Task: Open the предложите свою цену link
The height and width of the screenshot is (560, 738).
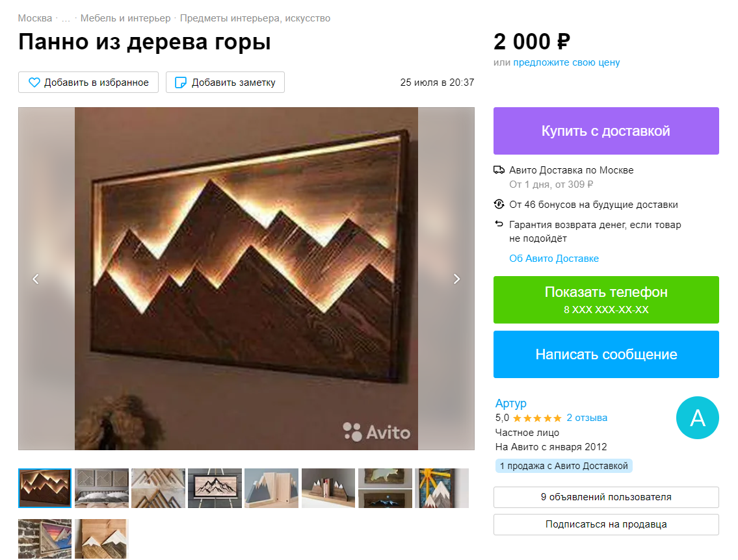Action: click(x=566, y=62)
